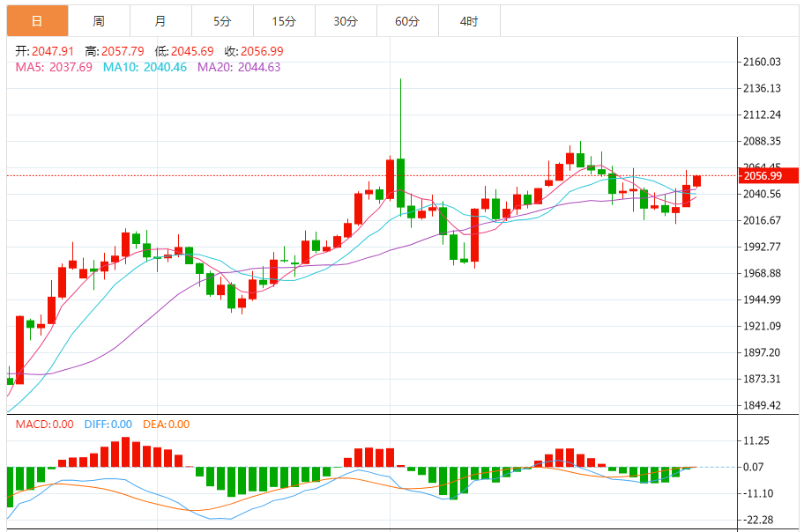
Task: Open the 4时 timeframe tab
Action: click(469, 21)
